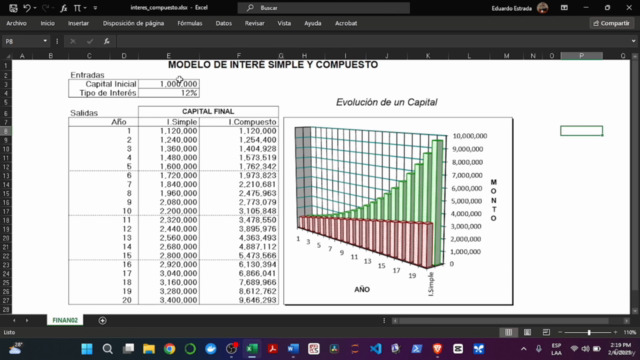Open the Undo history dropdown arrow
Image resolution: width=640 pixels, height=360 pixels.
(x=35, y=8)
